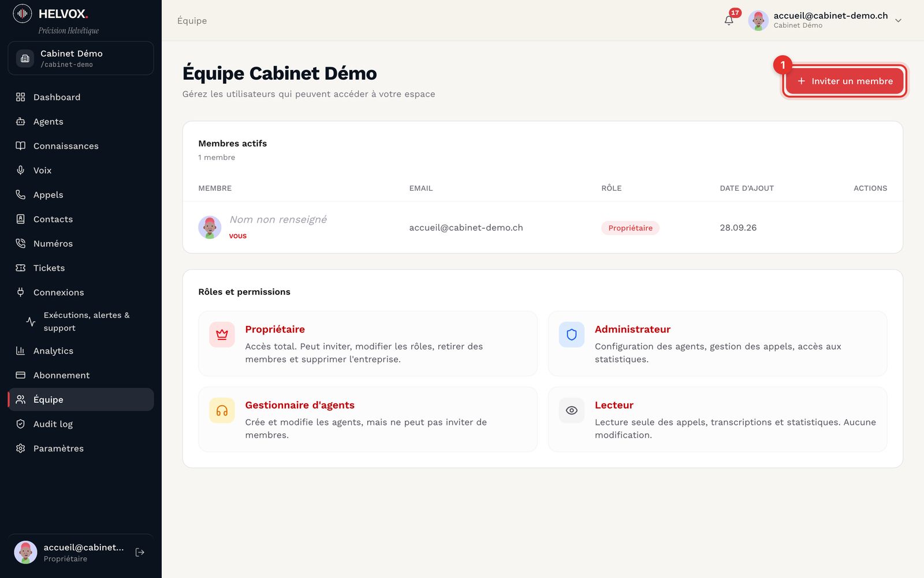Screen dimensions: 924x578
Task: Click Inviter un membre button
Action: [844, 81]
